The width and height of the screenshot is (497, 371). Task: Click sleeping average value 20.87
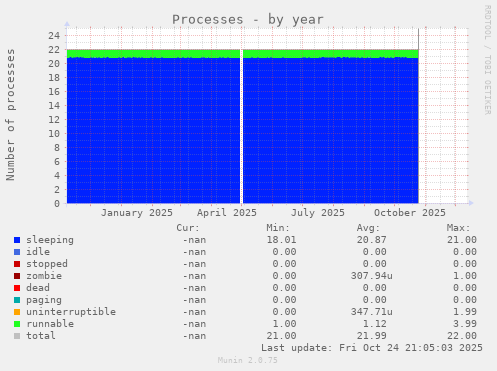372,240
